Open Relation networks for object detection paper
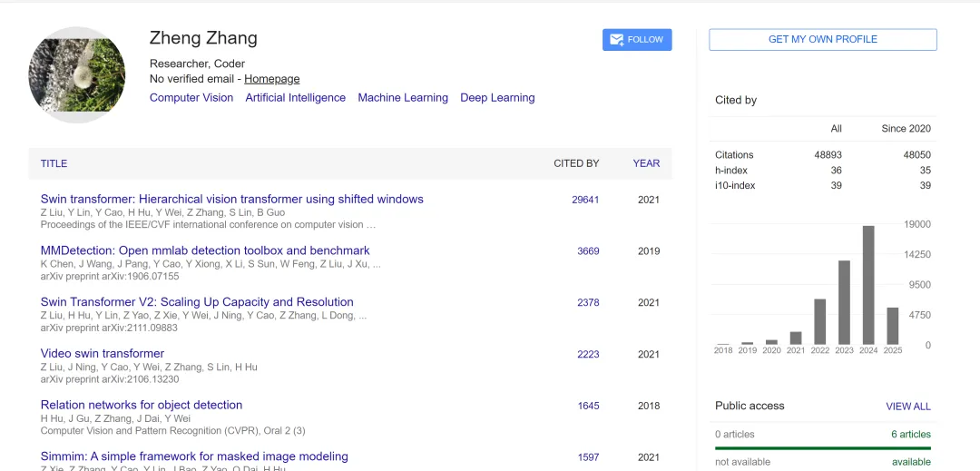 point(142,405)
